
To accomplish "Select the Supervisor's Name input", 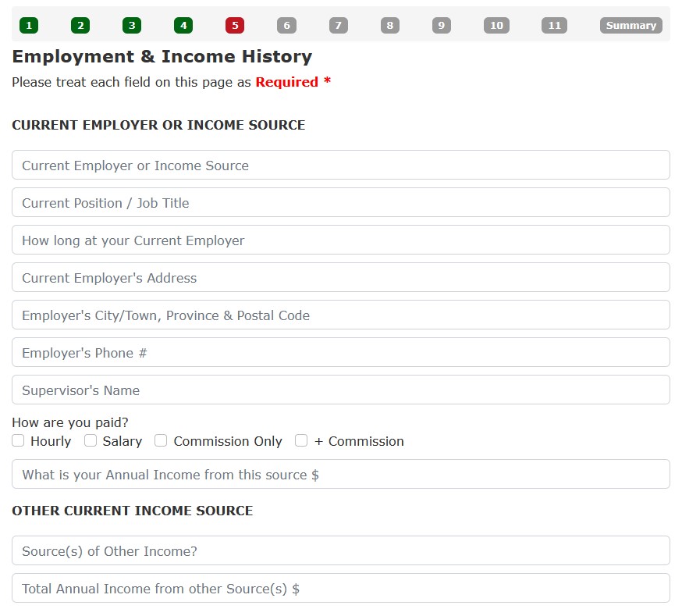I will 341,390.
